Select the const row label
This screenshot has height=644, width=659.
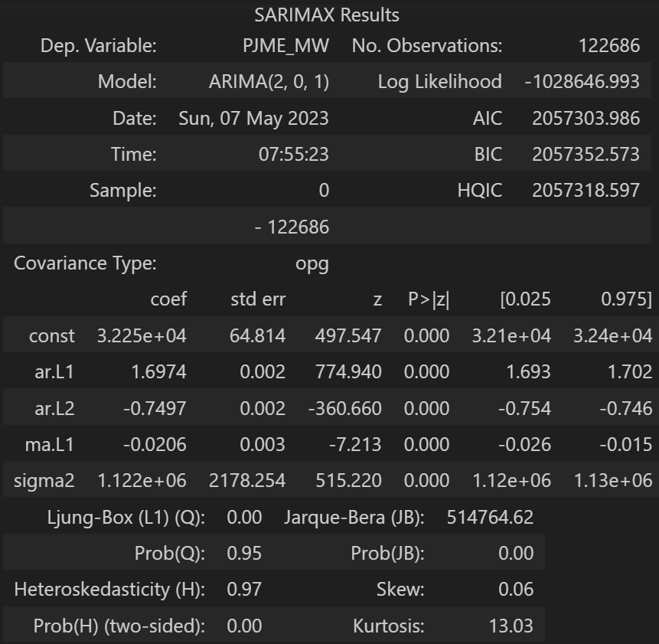52,335
